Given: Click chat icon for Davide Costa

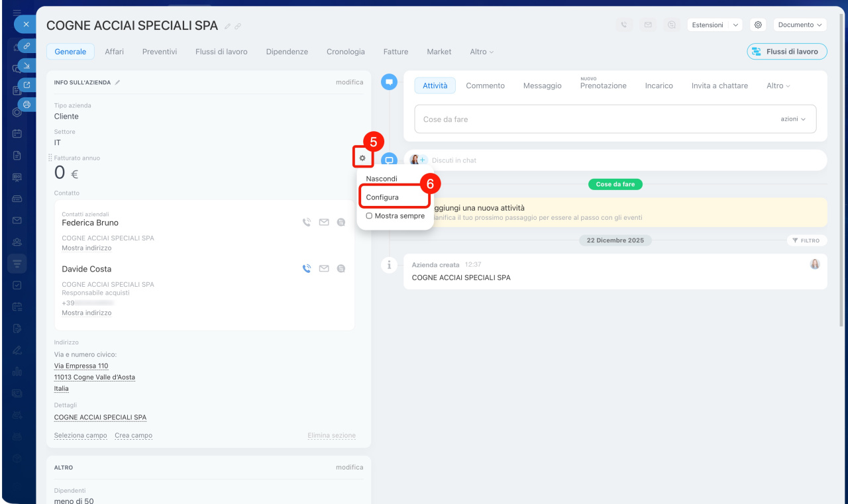Looking at the screenshot, I should pyautogui.click(x=341, y=269).
